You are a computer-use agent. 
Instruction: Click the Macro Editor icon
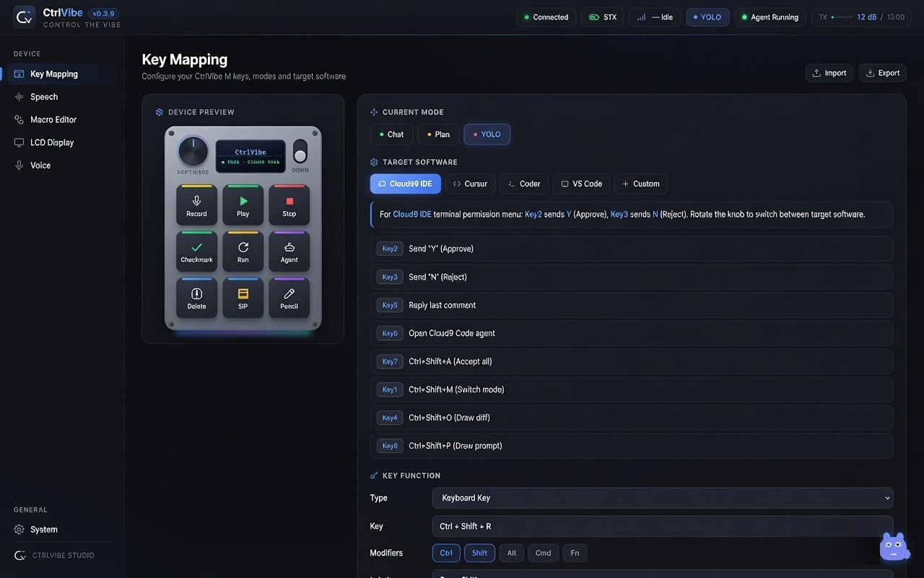point(19,120)
